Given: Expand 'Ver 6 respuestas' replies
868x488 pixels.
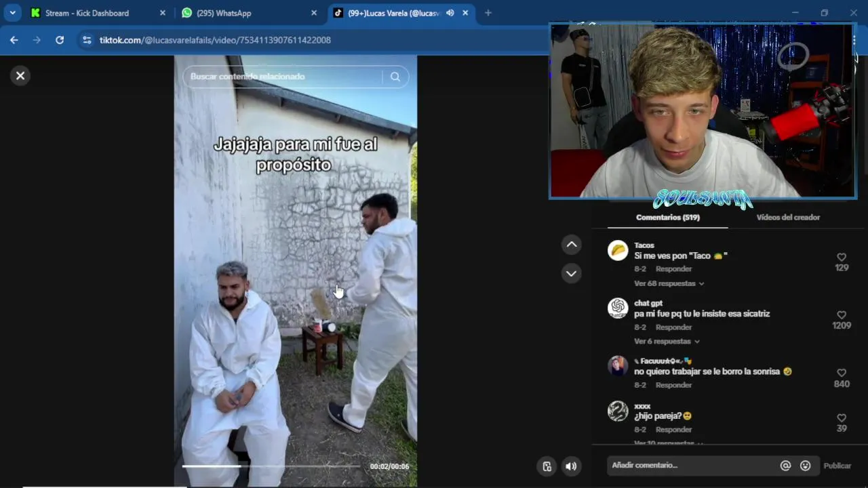Looking at the screenshot, I should click(x=667, y=341).
